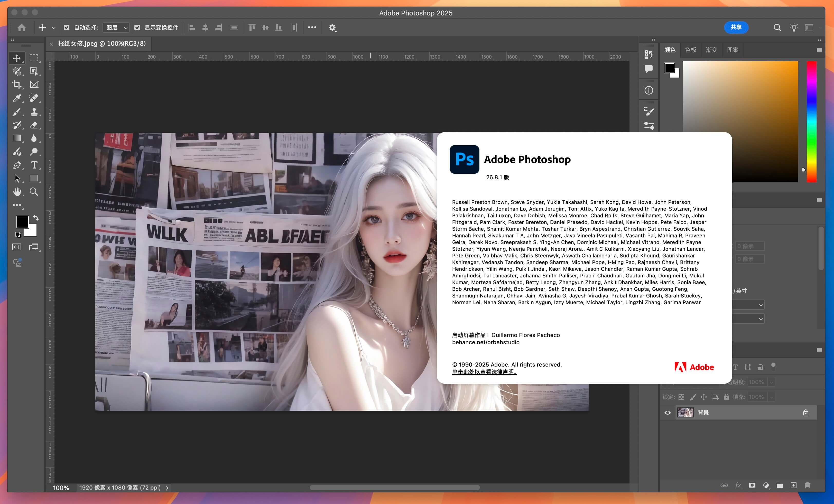Toggle lock all padlock icon

(726, 397)
